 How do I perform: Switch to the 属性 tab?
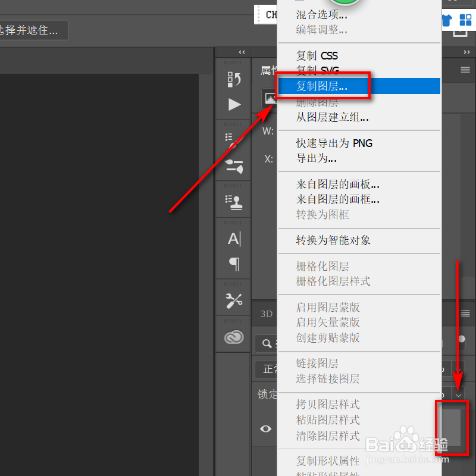coord(267,70)
